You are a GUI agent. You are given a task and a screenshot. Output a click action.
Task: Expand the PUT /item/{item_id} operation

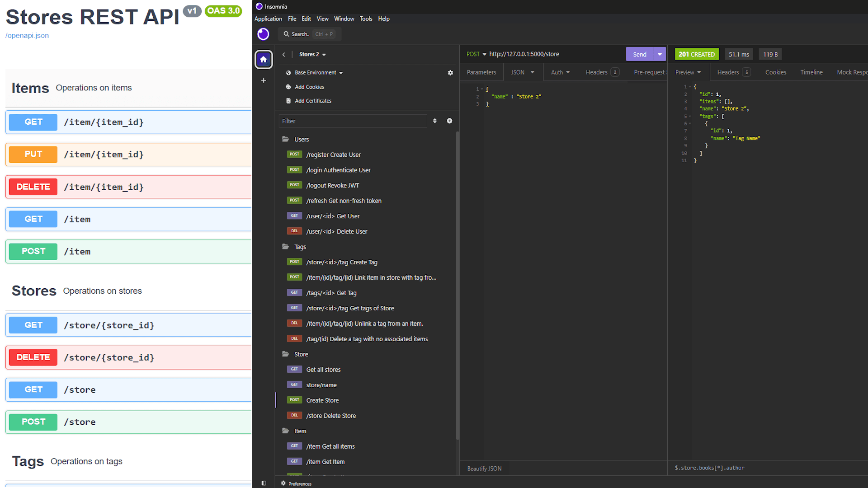129,155
